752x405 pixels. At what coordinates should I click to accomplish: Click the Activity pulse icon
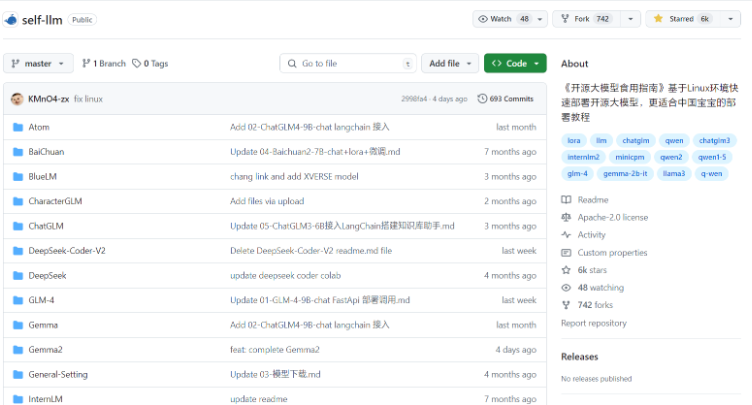[566, 235]
